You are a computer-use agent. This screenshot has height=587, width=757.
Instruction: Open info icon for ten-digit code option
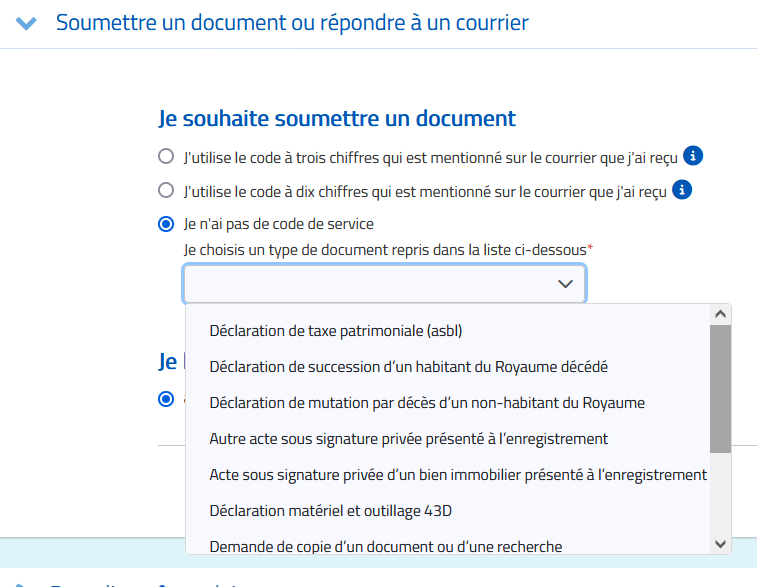[x=682, y=190]
